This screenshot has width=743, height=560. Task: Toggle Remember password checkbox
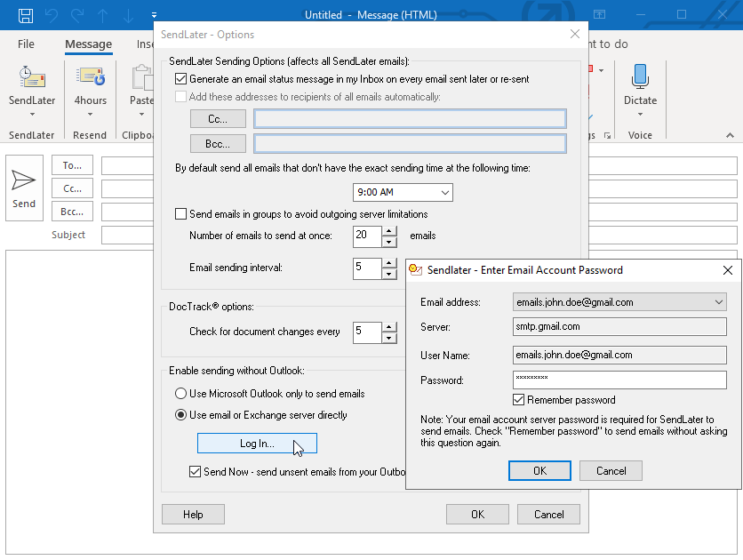pos(518,399)
